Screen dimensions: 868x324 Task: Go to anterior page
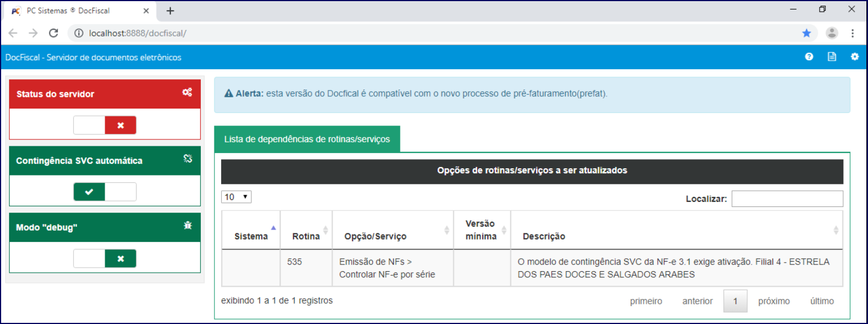pyautogui.click(x=698, y=301)
